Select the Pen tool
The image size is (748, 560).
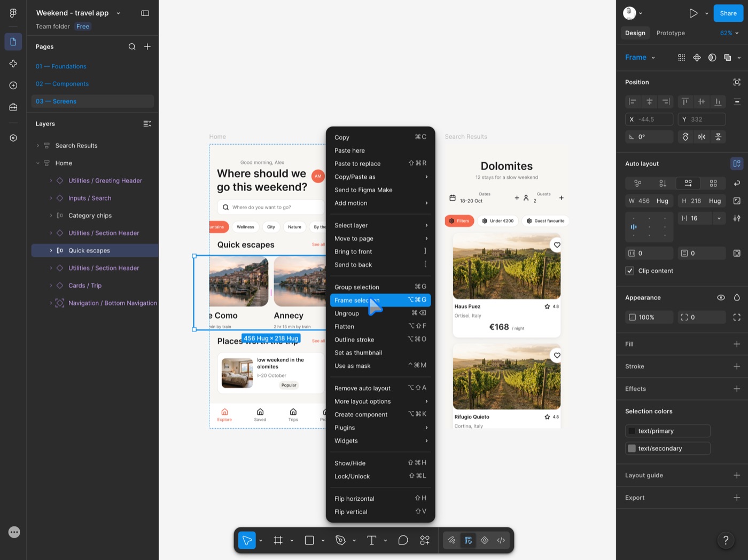click(340, 540)
